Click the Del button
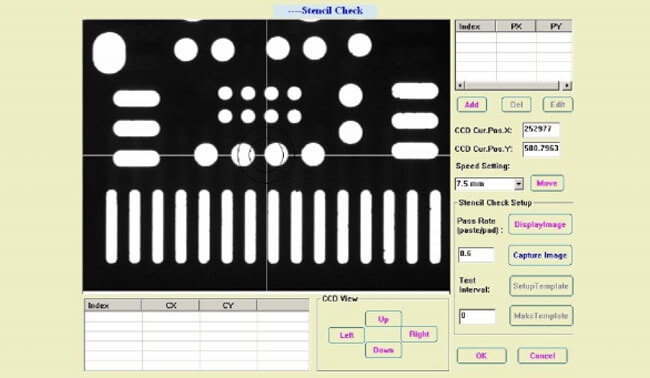 click(x=516, y=104)
